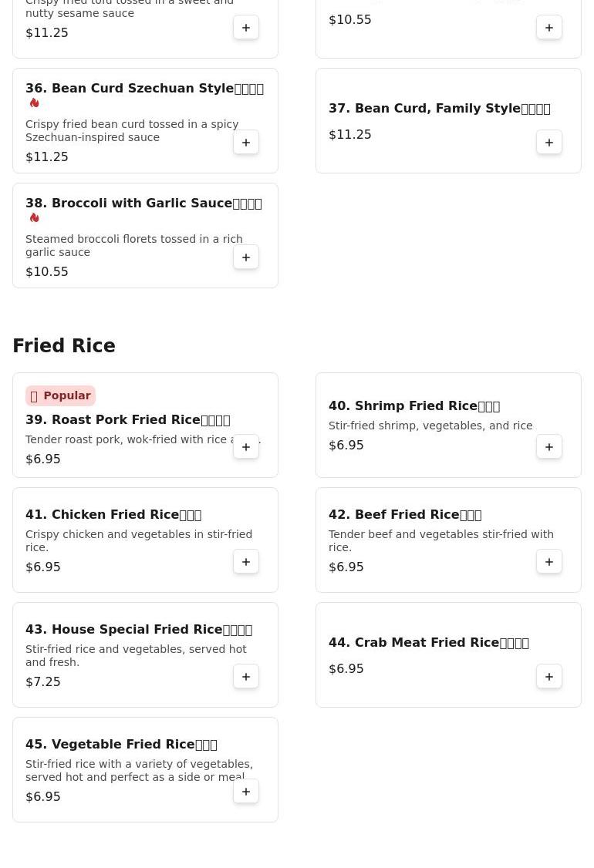Add Bean Curd Family Style to order
Image resolution: width=594 pixels, height=868 pixels.
point(549,143)
